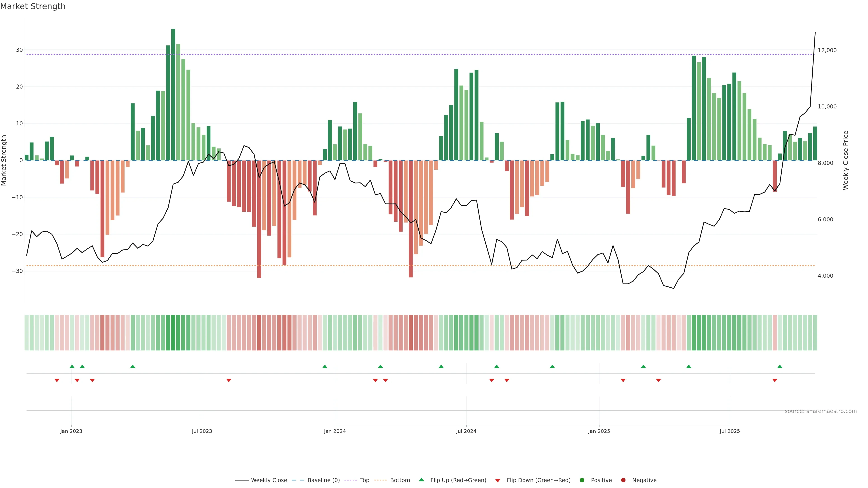868x488 pixels.
Task: Click the last red flip-down triangle marker
Action: point(775,380)
